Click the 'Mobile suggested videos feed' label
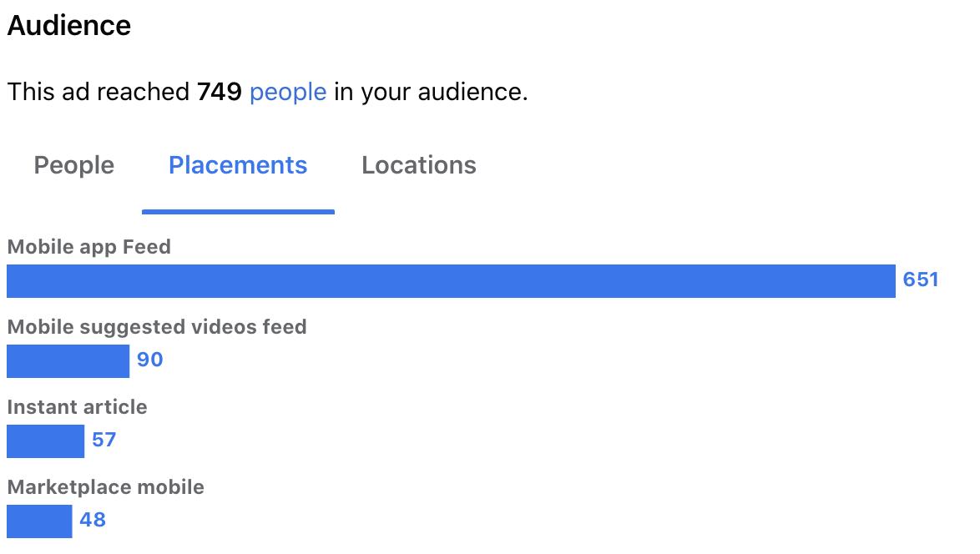This screenshot has height=554, width=980. pyautogui.click(x=157, y=327)
